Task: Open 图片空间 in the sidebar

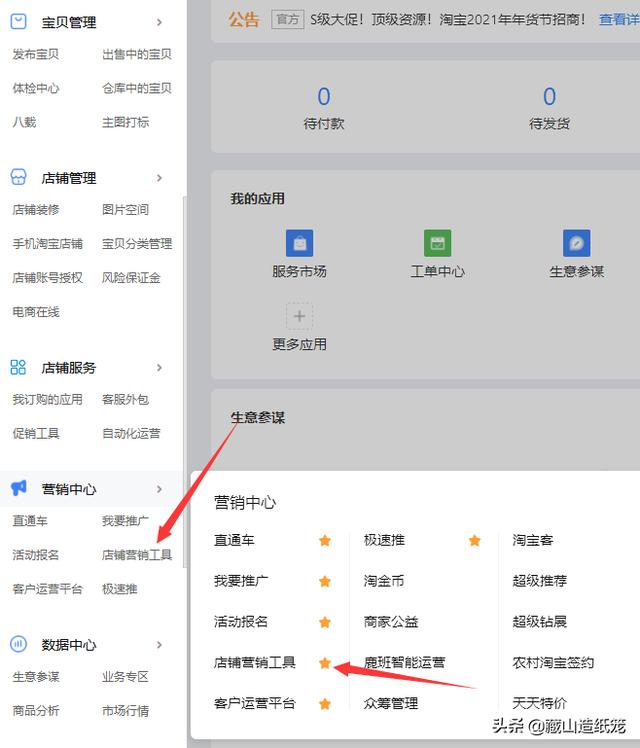Action: (125, 209)
